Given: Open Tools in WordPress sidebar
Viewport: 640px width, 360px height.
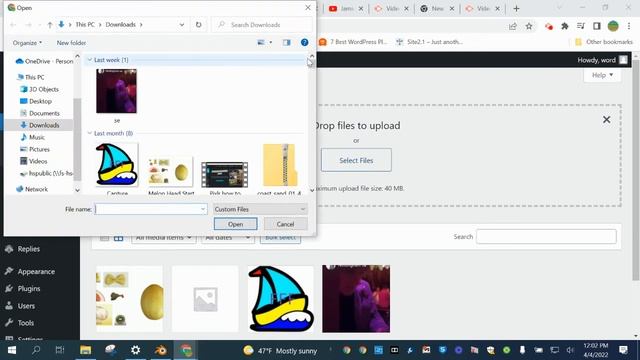Looking at the screenshot, I should pyautogui.click(x=25, y=323).
